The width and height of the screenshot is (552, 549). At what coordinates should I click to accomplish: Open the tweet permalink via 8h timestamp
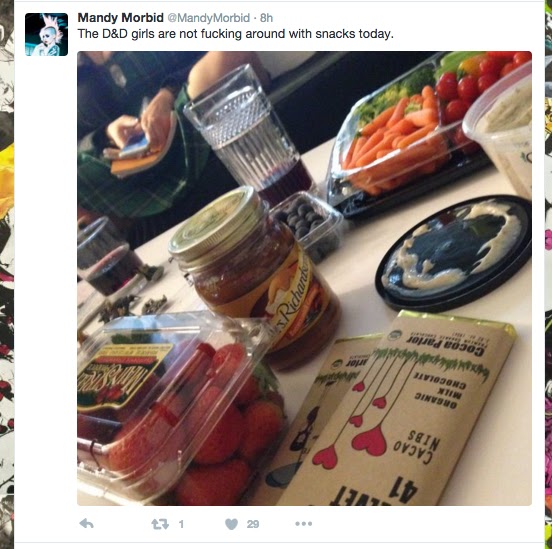266,18
